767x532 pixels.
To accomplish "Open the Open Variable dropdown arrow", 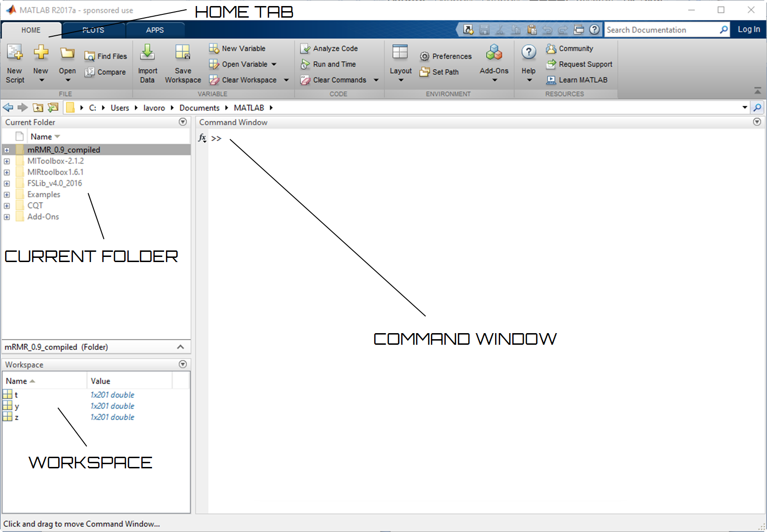I will 274,64.
